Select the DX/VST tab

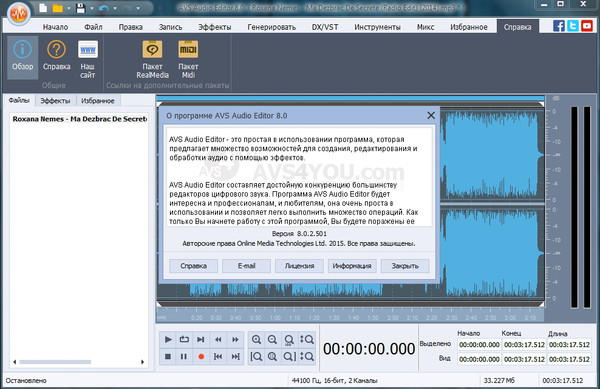click(x=324, y=27)
